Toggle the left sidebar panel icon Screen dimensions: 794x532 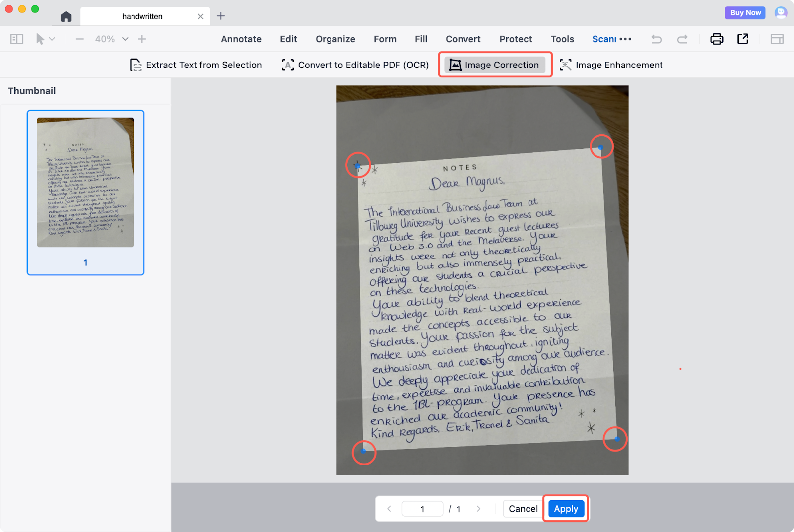click(17, 39)
